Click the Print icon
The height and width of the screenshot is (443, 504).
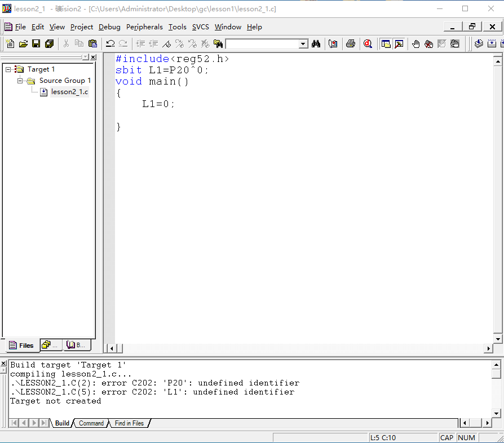[x=351, y=44]
